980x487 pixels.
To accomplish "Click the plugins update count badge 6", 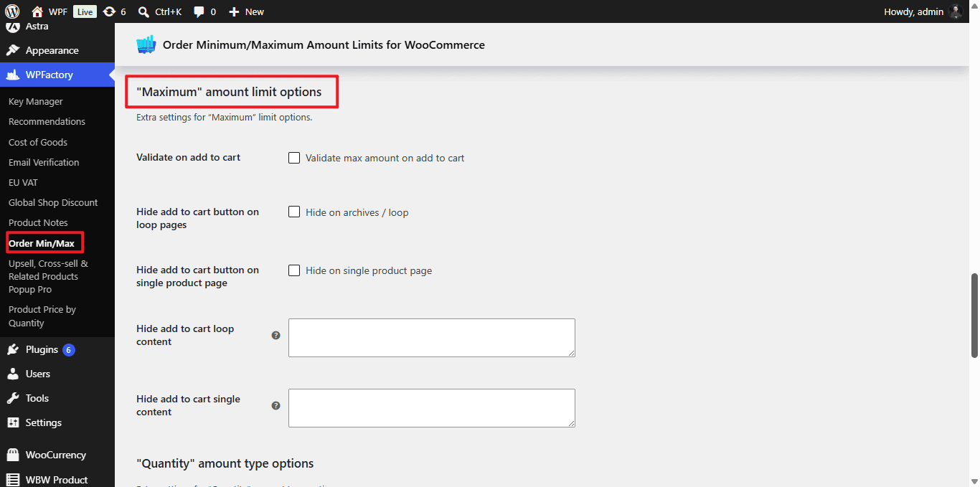I will pos(69,350).
